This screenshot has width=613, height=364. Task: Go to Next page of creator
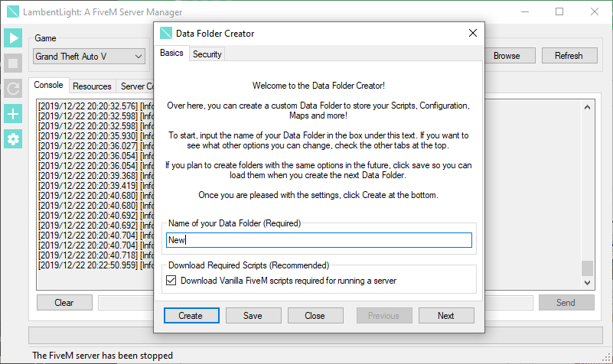pos(446,316)
